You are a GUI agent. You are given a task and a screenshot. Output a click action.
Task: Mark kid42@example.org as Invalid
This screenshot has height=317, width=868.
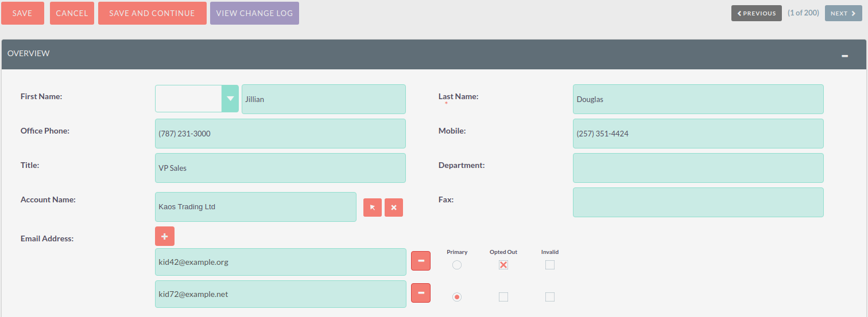550,265
